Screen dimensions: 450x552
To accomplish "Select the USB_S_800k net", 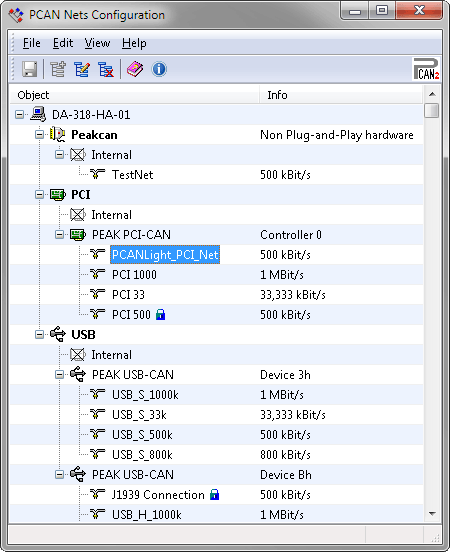I will (142, 455).
